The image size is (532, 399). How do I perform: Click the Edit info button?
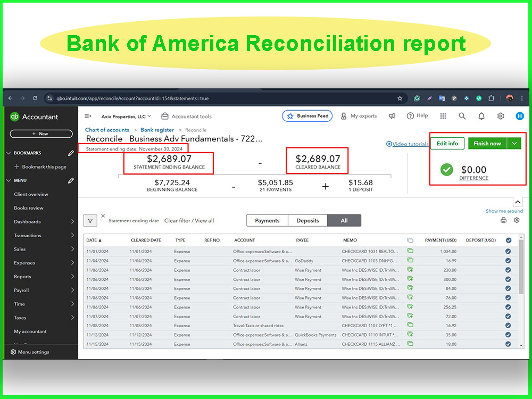[447, 144]
